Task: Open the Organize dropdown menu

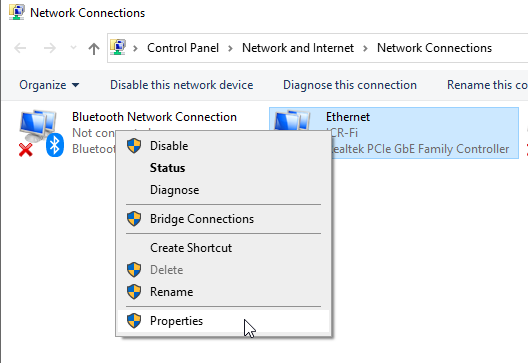Action: [49, 85]
